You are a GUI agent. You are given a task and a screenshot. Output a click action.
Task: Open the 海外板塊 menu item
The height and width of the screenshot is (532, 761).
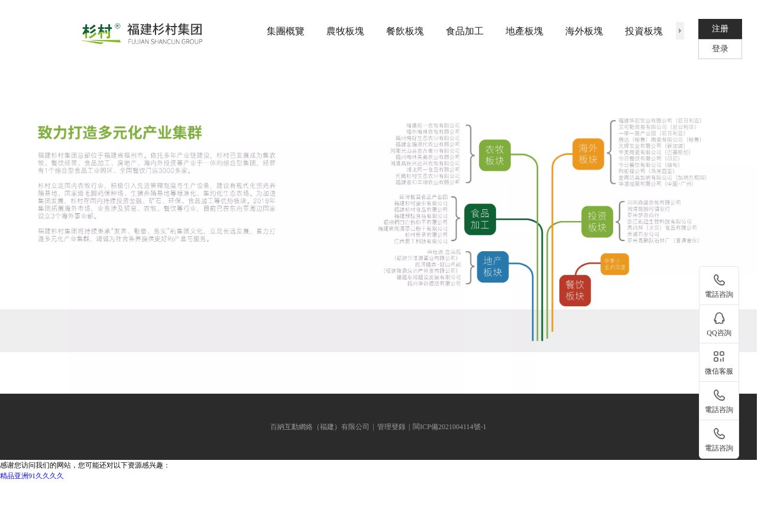(584, 31)
